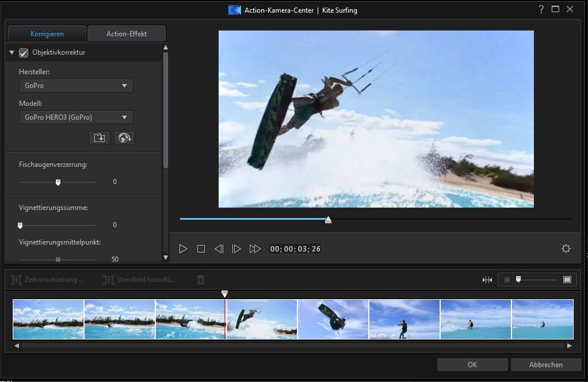This screenshot has height=382, width=588.
Task: Open the help question mark icon
Action: click(x=541, y=9)
